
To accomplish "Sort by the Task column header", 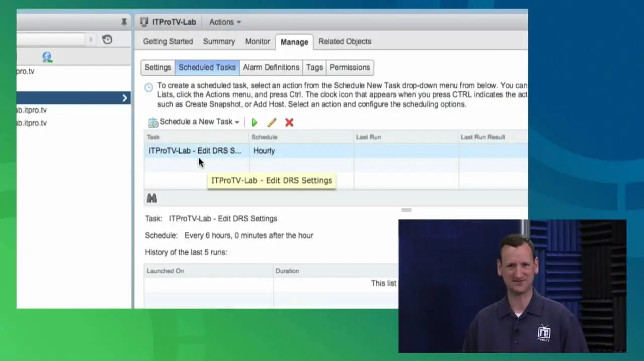I will click(196, 137).
